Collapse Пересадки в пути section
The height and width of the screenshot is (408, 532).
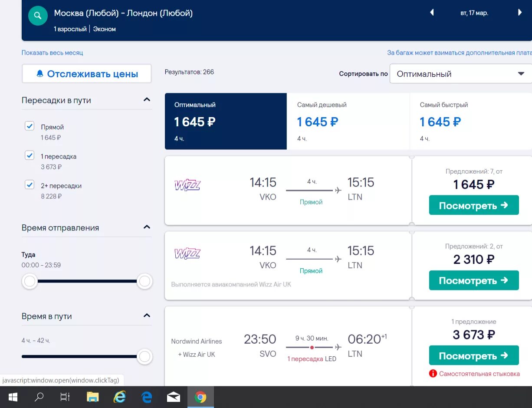tap(147, 99)
